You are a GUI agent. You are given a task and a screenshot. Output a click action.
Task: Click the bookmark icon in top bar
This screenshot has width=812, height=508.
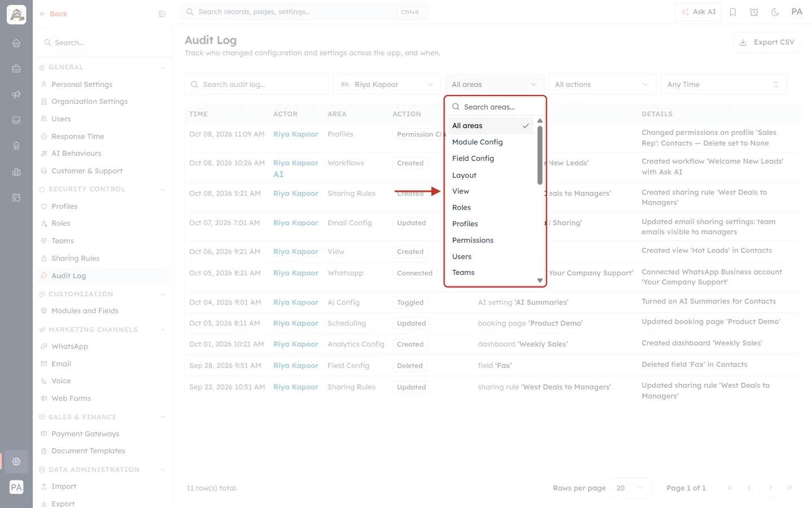[x=733, y=12]
